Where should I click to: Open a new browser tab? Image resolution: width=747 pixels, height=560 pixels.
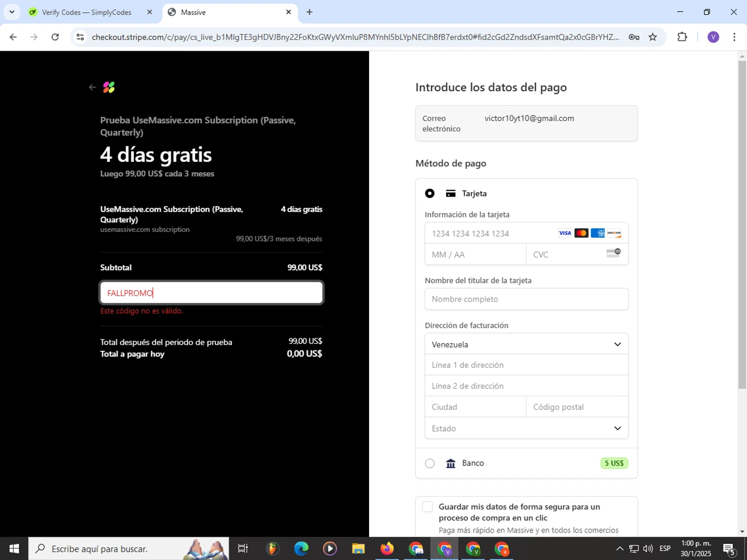tap(309, 12)
